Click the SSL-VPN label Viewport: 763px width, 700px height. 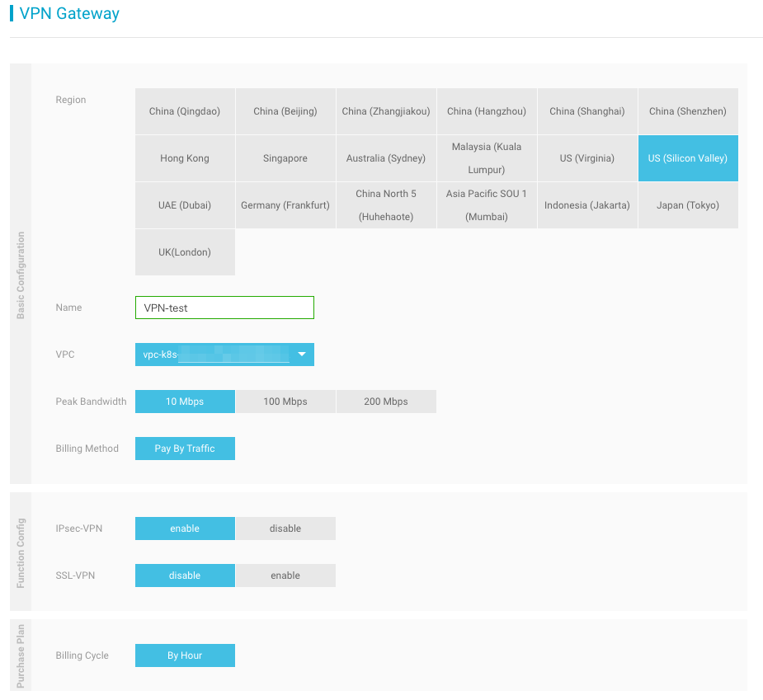click(75, 576)
